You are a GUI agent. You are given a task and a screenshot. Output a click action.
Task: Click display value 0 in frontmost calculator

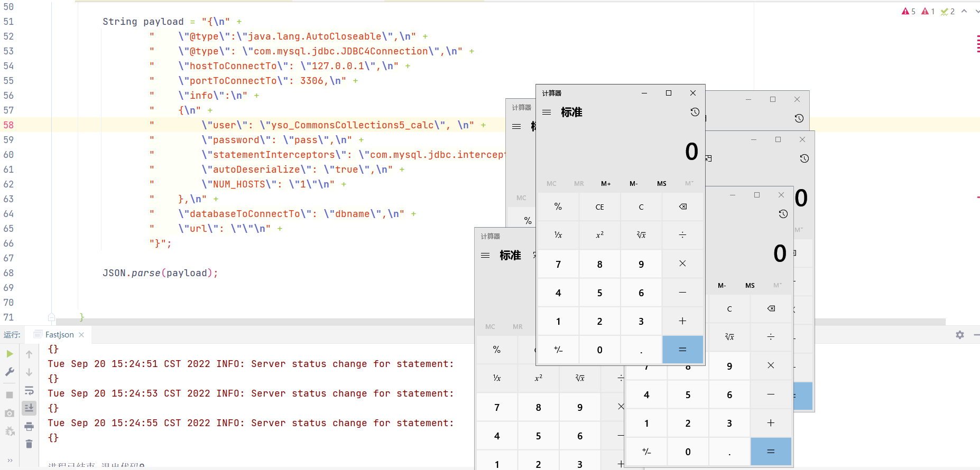click(691, 152)
